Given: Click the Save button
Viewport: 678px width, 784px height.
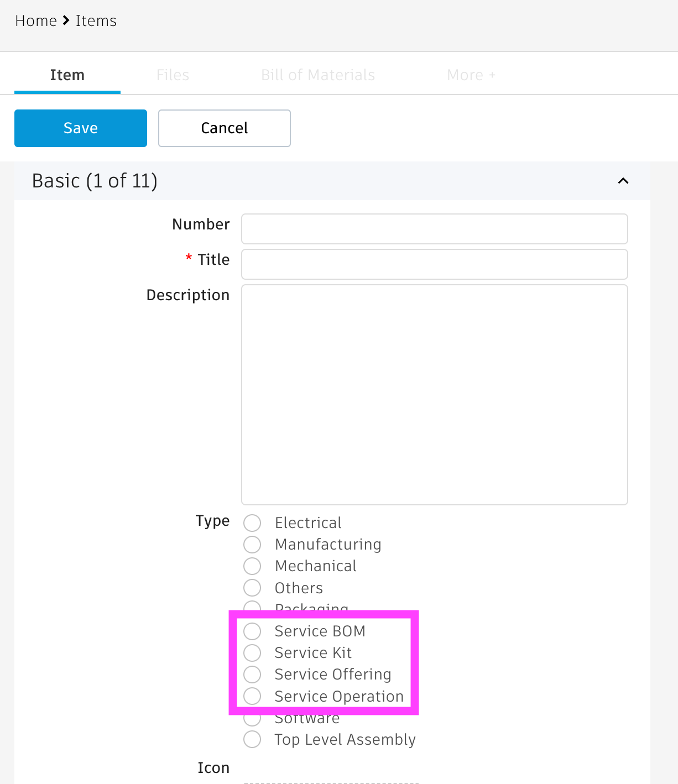Looking at the screenshot, I should (x=81, y=128).
